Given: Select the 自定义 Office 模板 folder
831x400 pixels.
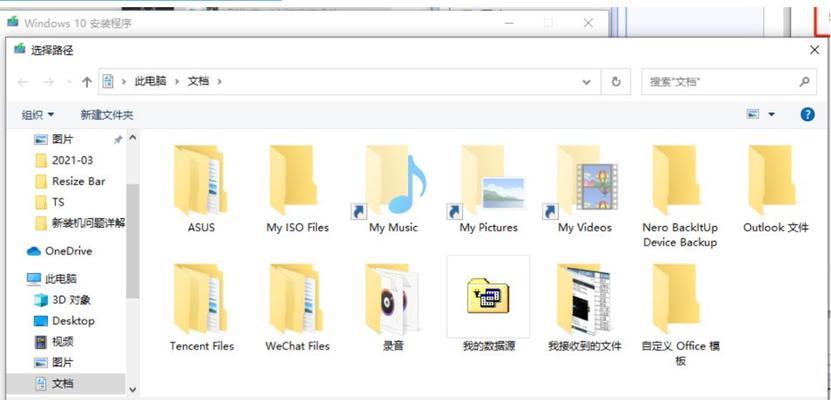Looking at the screenshot, I should tap(680, 315).
